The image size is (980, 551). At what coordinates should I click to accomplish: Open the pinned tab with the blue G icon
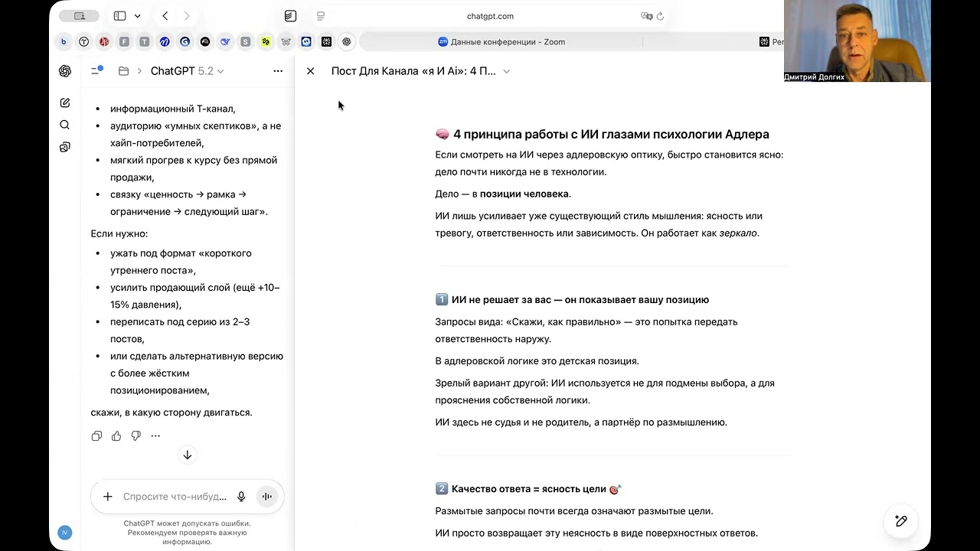tap(185, 42)
